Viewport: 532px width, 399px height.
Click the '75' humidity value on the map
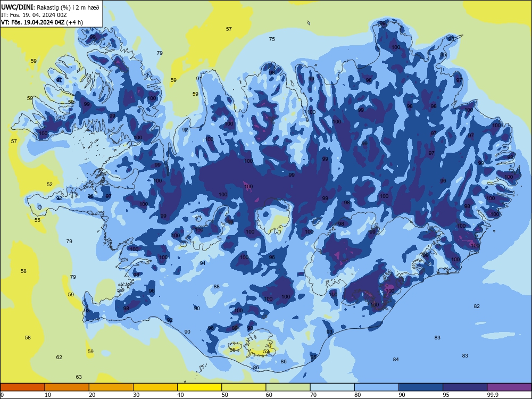[272, 39]
